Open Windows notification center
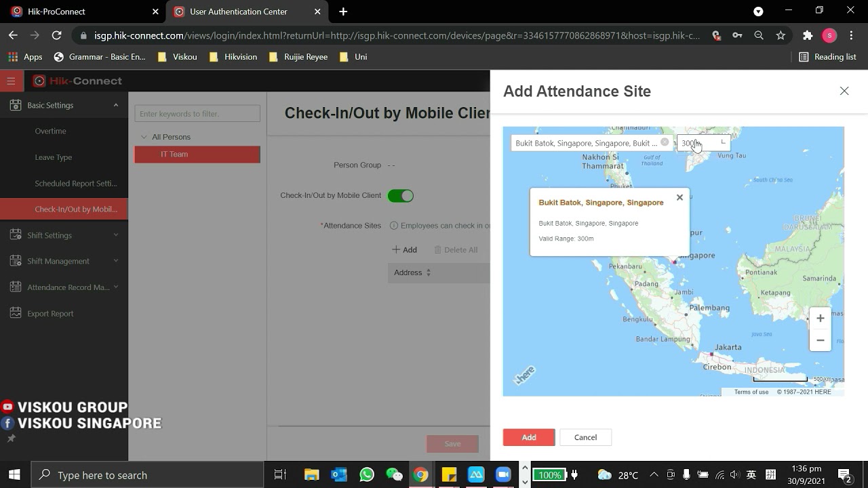Screen dimensions: 868x488 pyautogui.click(x=845, y=475)
